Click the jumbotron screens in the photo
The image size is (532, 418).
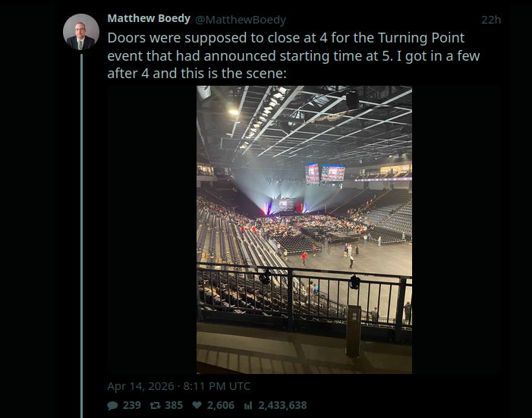[x=324, y=173]
